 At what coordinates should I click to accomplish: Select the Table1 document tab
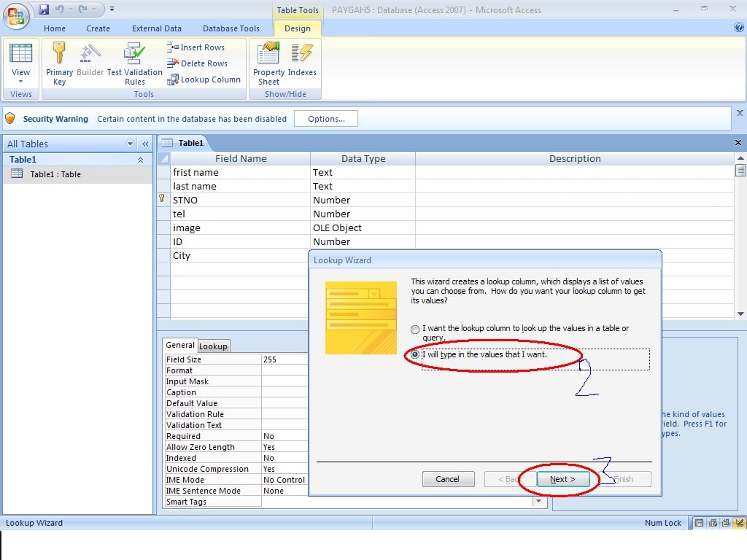[x=185, y=143]
